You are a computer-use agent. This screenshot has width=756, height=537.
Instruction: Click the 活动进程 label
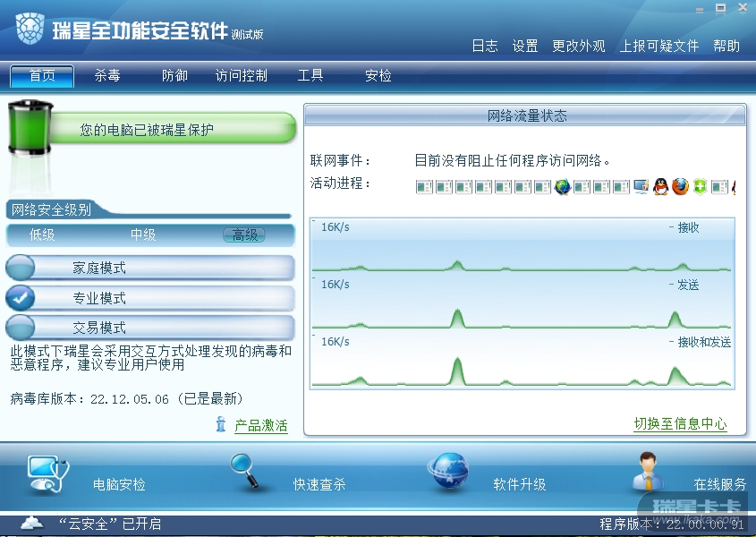(x=340, y=183)
